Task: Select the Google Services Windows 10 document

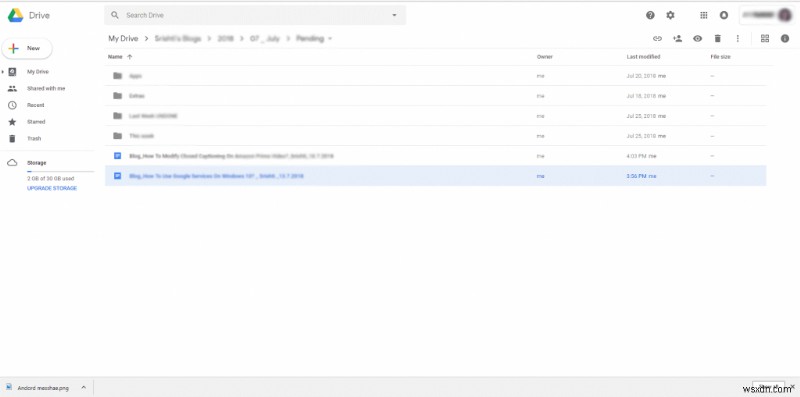Action: click(x=435, y=176)
